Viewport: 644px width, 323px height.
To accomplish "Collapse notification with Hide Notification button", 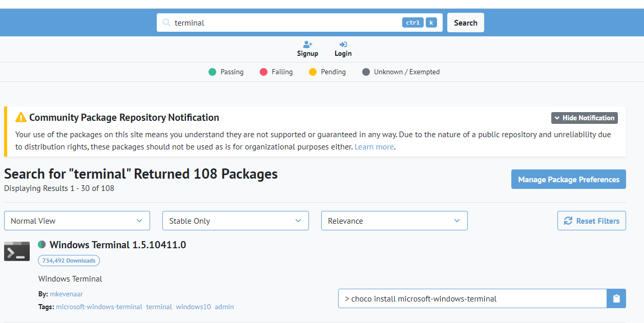I will click(585, 118).
